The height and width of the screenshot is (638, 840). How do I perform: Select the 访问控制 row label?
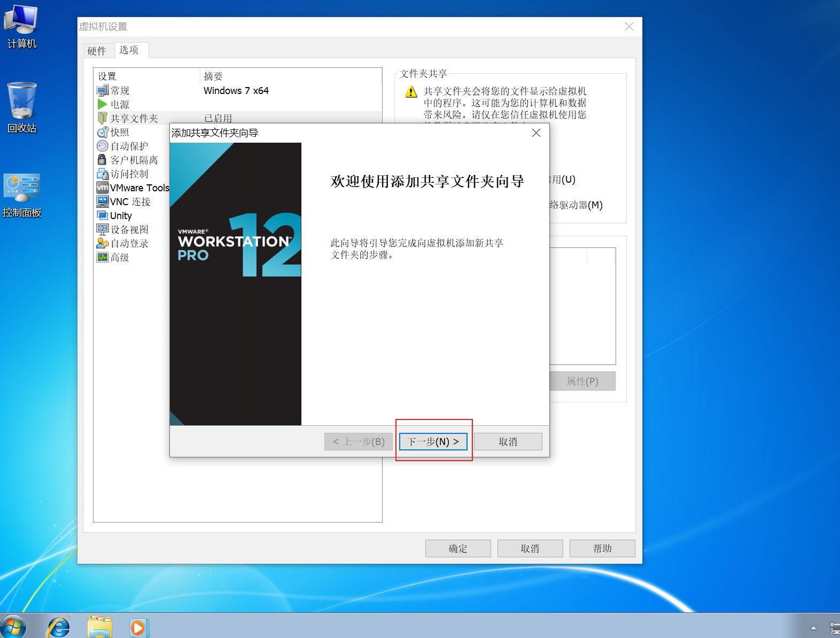129,174
